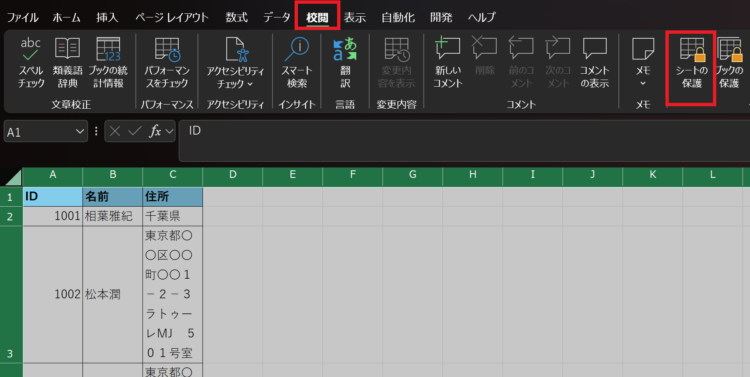Open スマート検索 smart lookup
The height and width of the screenshot is (377, 750).
coord(297,63)
